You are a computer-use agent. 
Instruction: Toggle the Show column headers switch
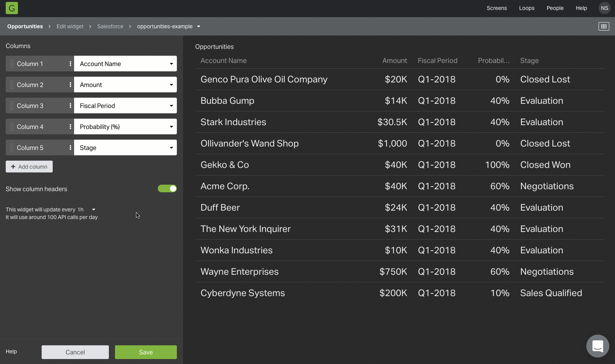pos(167,188)
